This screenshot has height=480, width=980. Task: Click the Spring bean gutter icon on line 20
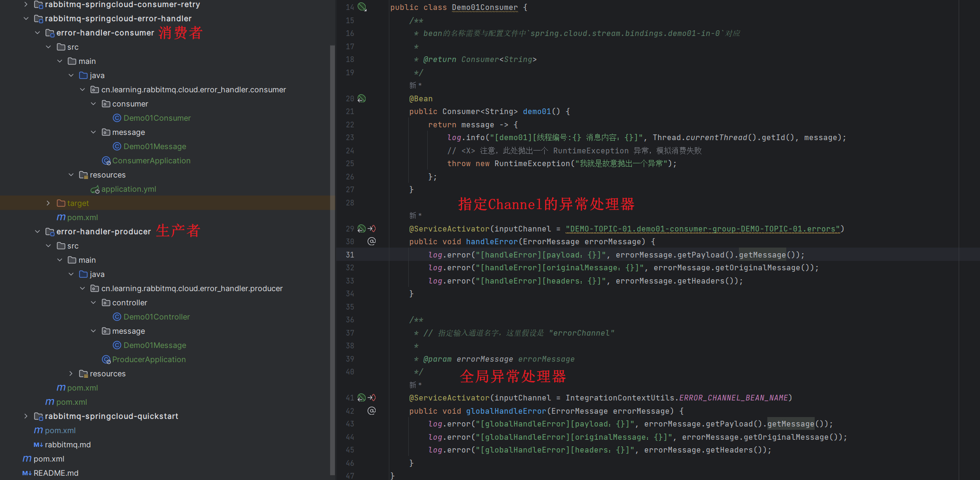(361, 98)
